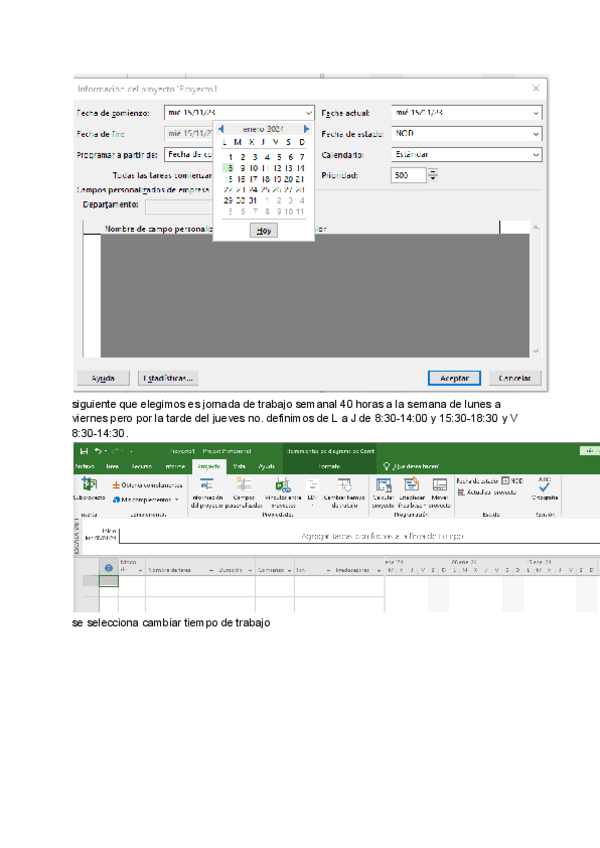This screenshot has height=848, width=600.
Task: Click the Hoy button in calendar
Action: (x=263, y=230)
